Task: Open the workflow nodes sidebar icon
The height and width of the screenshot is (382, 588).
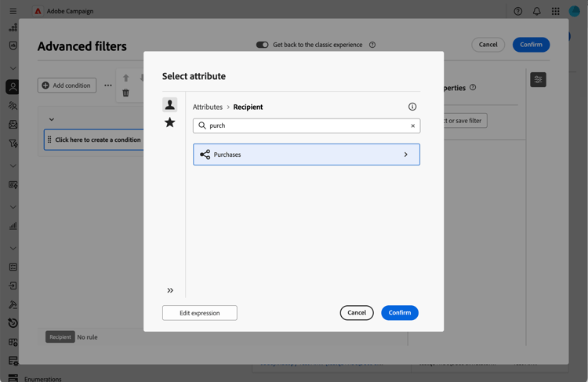Action: coord(13,27)
